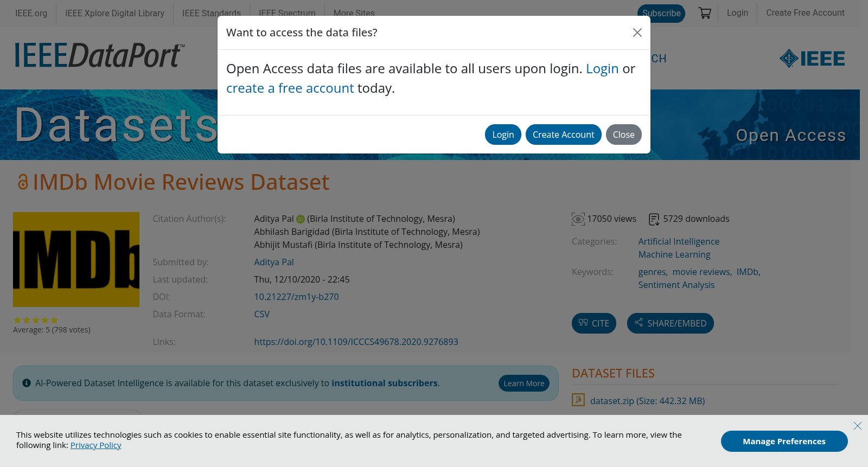
Task: Open IEEE Spectrum in top navigation
Action: 287,13
